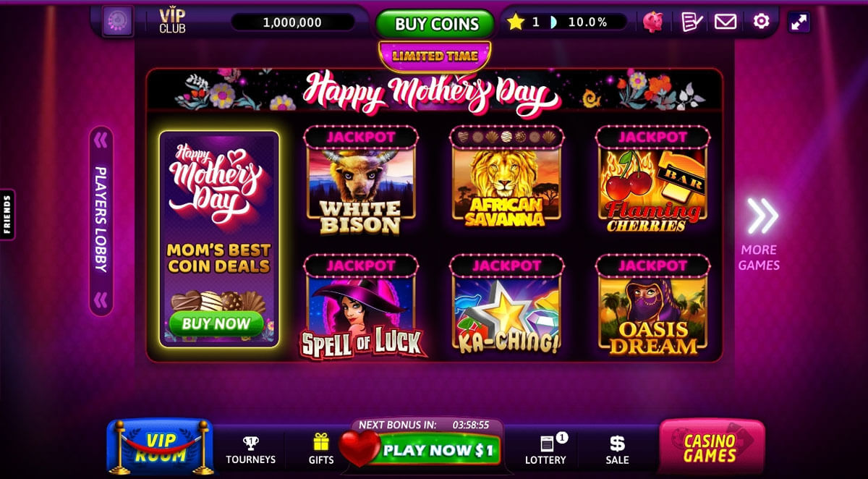This screenshot has height=479, width=868.
Task: Open the VIP Club menu
Action: coord(172,22)
